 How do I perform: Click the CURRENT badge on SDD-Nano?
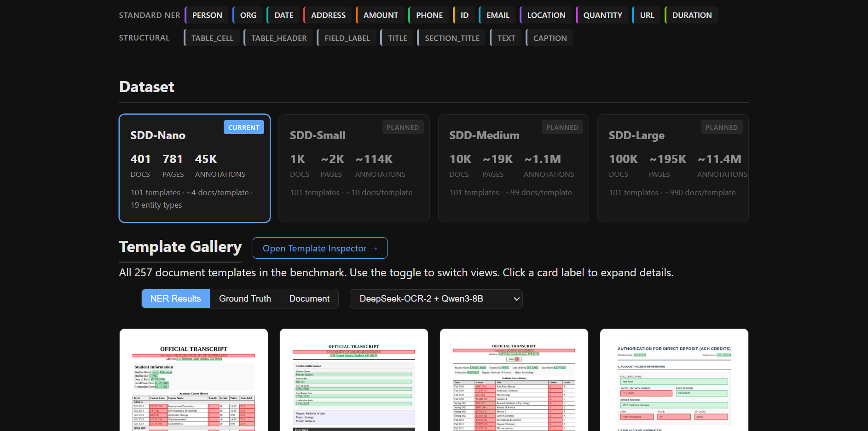point(243,127)
